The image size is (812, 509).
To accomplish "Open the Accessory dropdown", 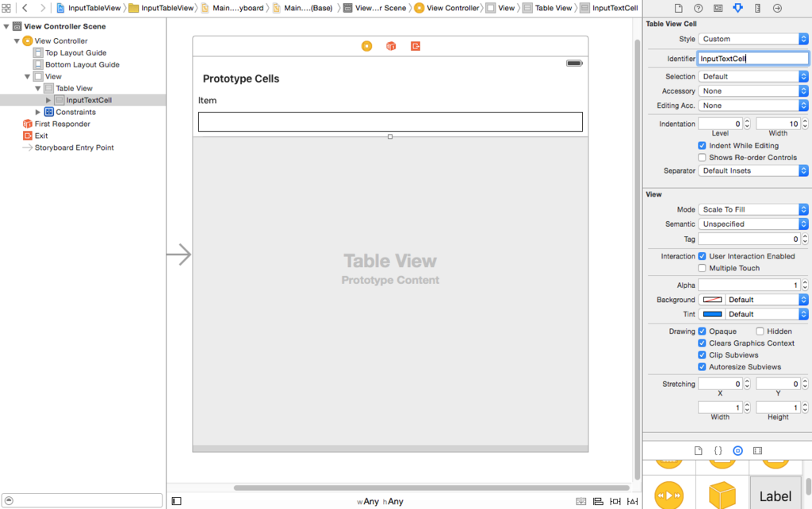I will tap(753, 90).
